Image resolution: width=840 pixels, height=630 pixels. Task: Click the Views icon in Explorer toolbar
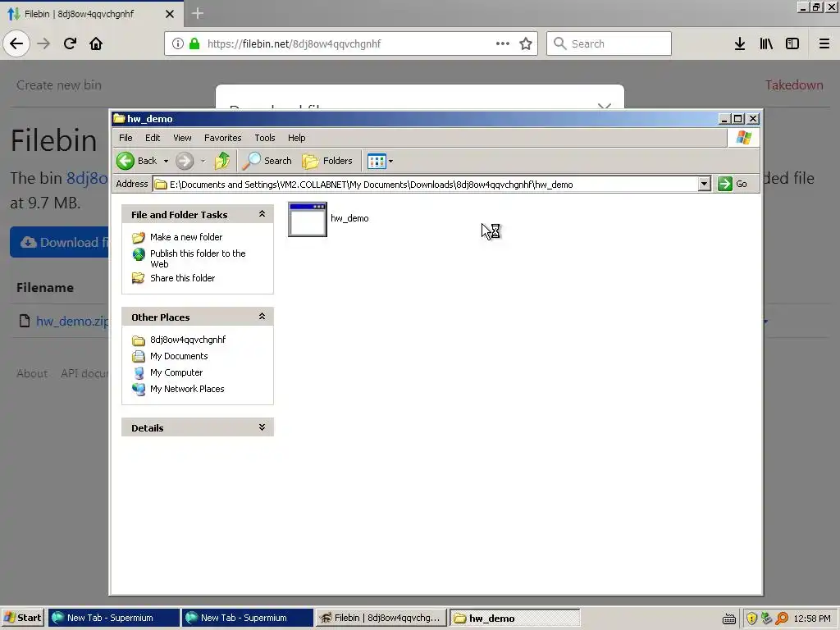377,161
